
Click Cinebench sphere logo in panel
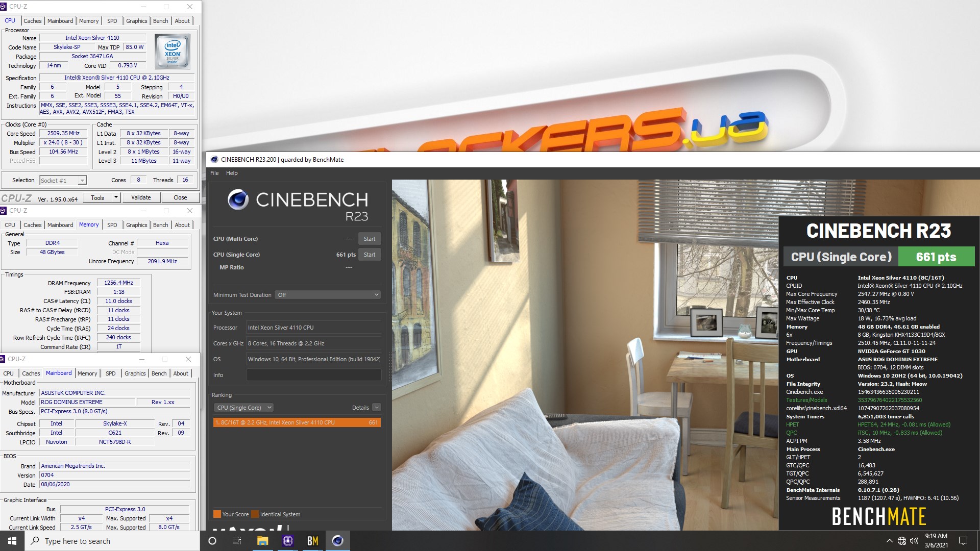pos(238,199)
